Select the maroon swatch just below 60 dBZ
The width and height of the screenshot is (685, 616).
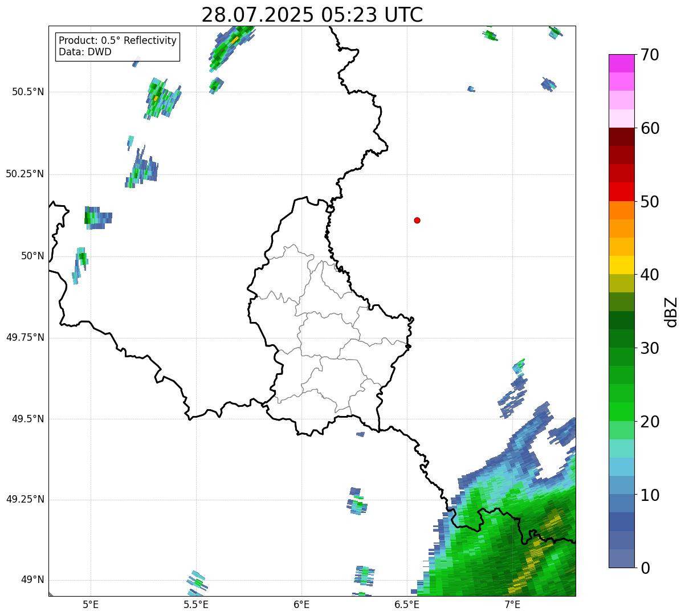point(621,137)
